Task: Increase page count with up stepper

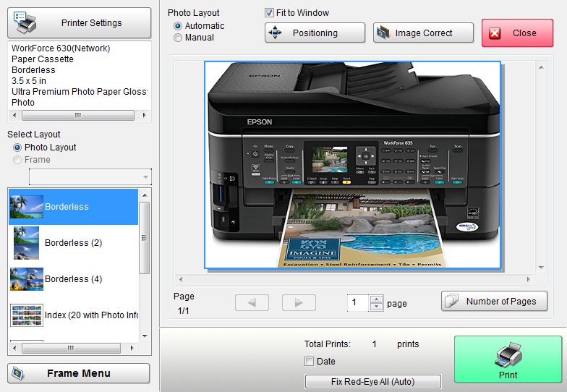Action: click(x=376, y=299)
